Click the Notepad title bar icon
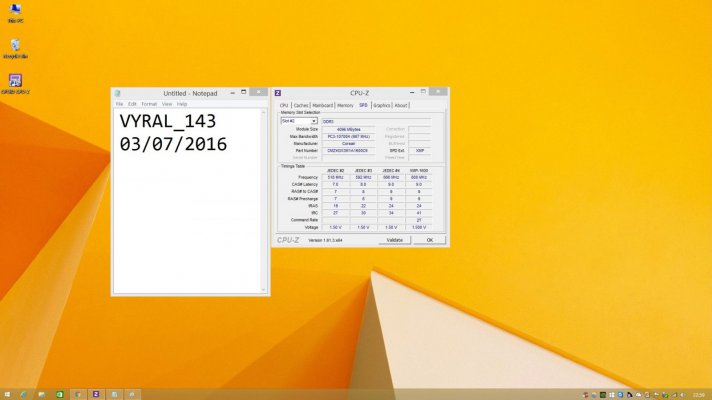 click(x=117, y=93)
